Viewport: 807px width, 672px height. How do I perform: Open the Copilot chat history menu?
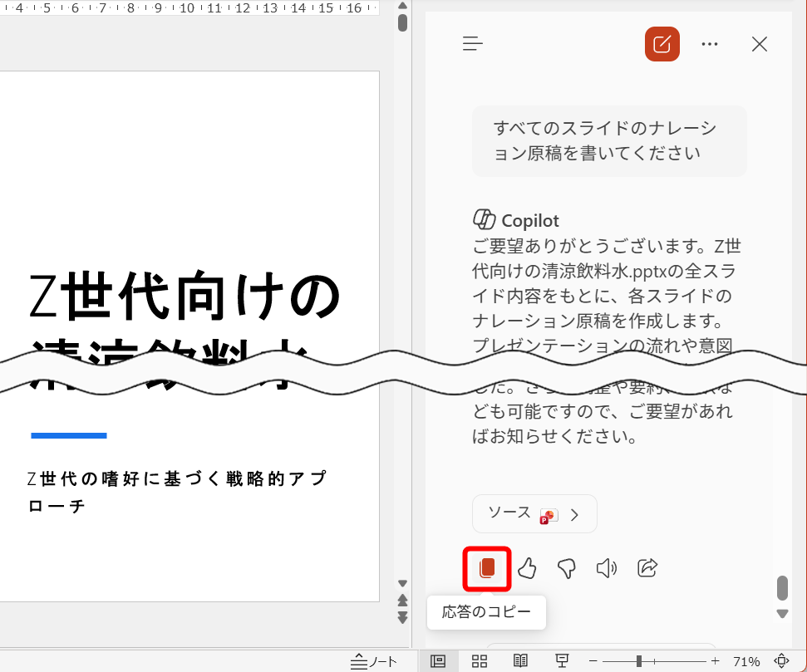pos(472,44)
